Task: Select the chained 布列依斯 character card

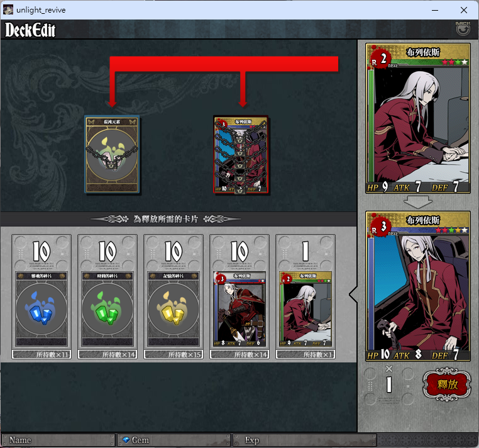Action: pyautogui.click(x=241, y=154)
